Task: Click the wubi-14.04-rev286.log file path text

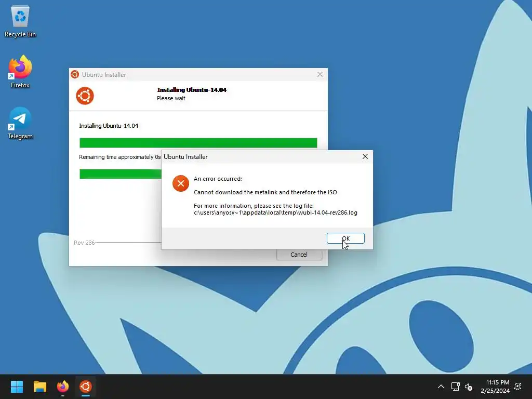Action: click(275, 212)
